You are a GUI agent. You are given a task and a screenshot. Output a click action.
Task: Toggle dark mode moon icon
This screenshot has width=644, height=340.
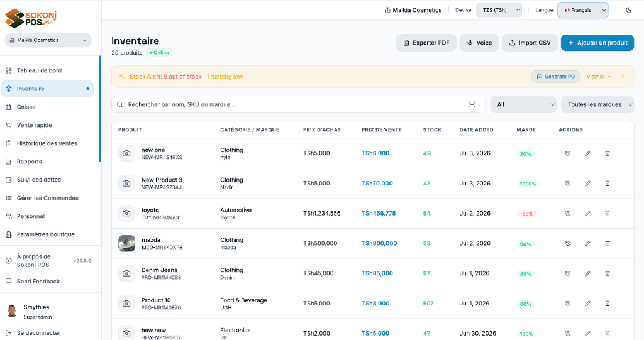[x=628, y=10]
